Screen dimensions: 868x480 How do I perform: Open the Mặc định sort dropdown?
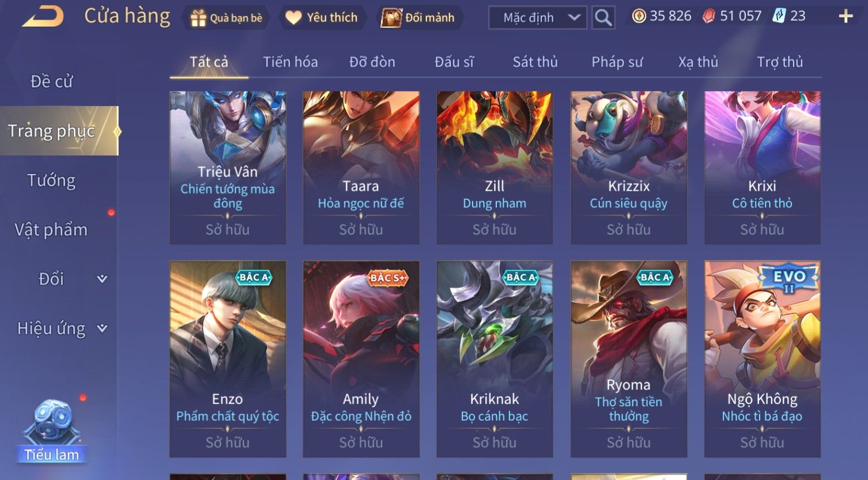[x=537, y=18]
